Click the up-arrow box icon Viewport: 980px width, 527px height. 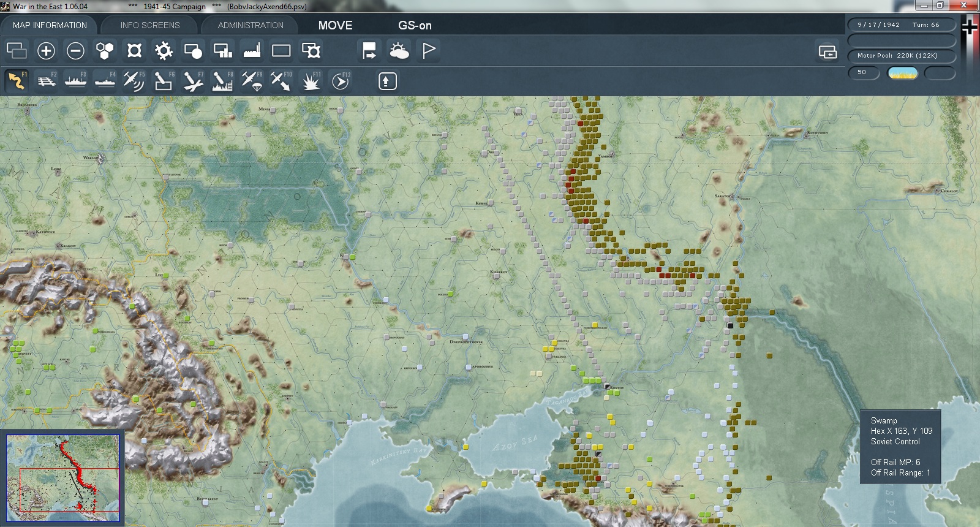pos(387,81)
